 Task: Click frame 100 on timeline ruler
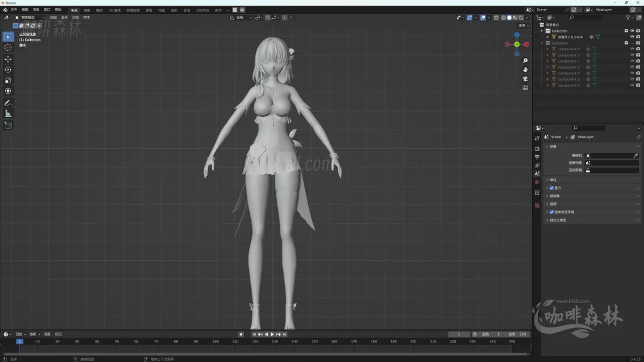[x=216, y=341]
